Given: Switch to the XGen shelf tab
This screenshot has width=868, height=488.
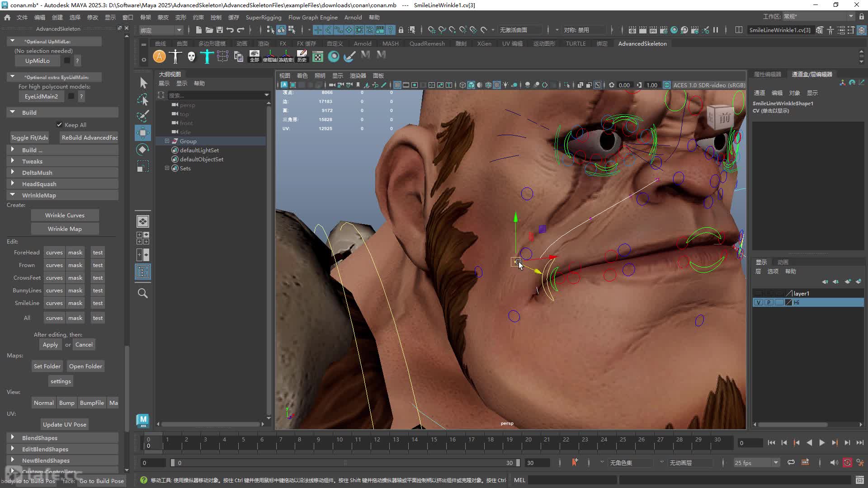Looking at the screenshot, I should 484,43.
